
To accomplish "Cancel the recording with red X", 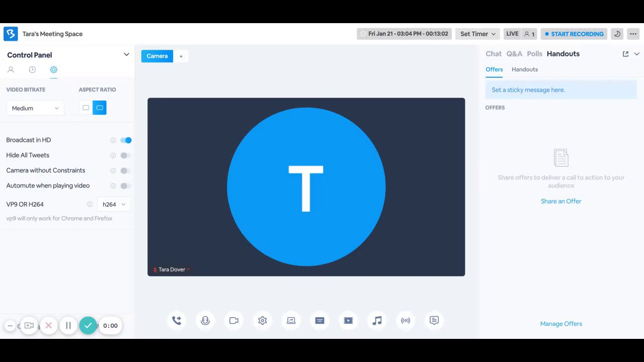I will pyautogui.click(x=49, y=326).
